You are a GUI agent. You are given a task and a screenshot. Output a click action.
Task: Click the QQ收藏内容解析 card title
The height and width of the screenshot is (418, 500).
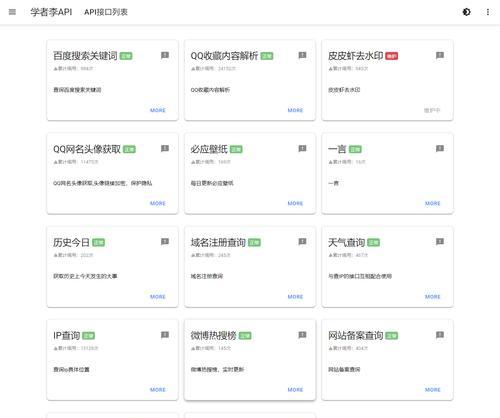[224, 56]
